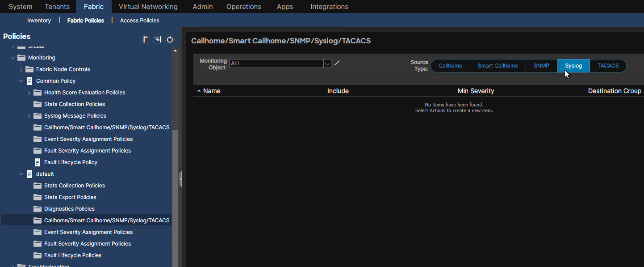
Task: Select Smart Callhome source type
Action: 498,66
